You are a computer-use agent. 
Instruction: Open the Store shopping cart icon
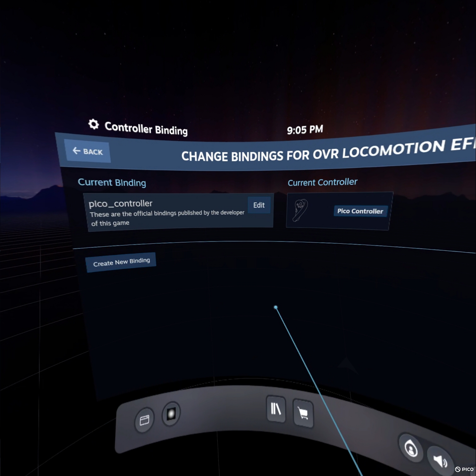tap(303, 413)
